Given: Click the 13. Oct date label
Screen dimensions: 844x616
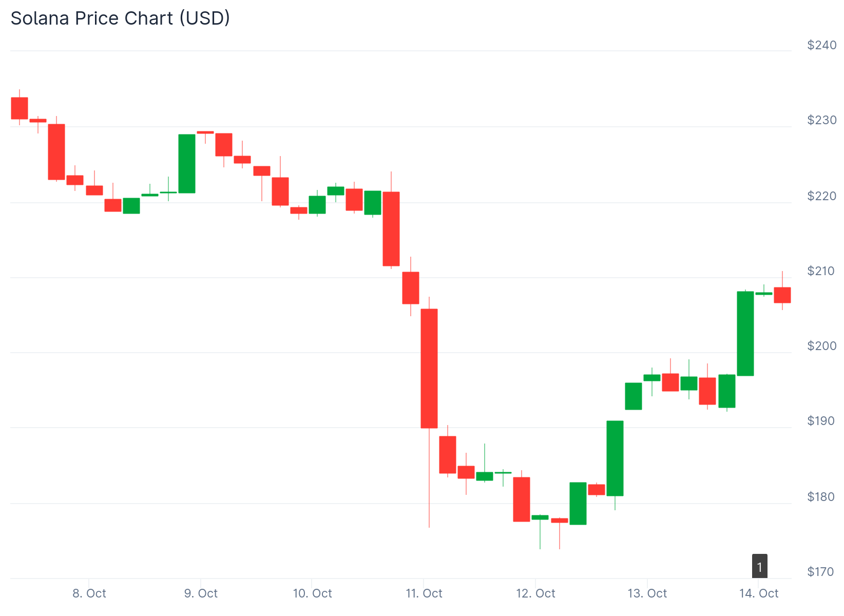Looking at the screenshot, I should point(647,593).
